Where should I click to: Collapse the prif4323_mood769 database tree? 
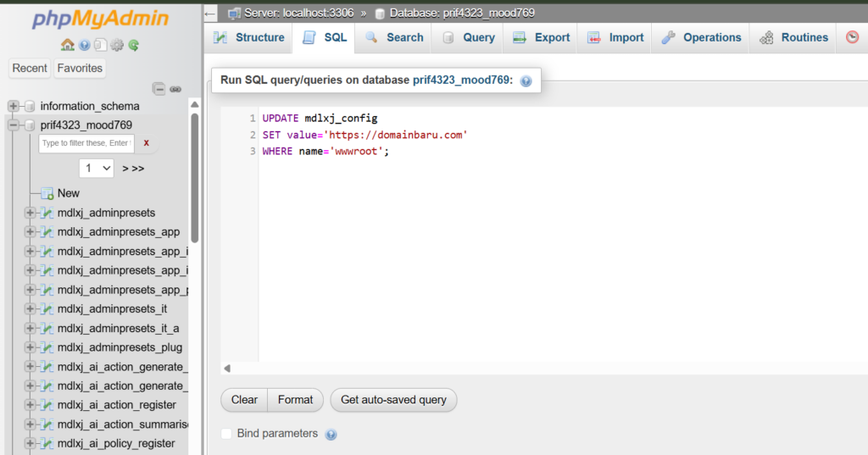(14, 125)
